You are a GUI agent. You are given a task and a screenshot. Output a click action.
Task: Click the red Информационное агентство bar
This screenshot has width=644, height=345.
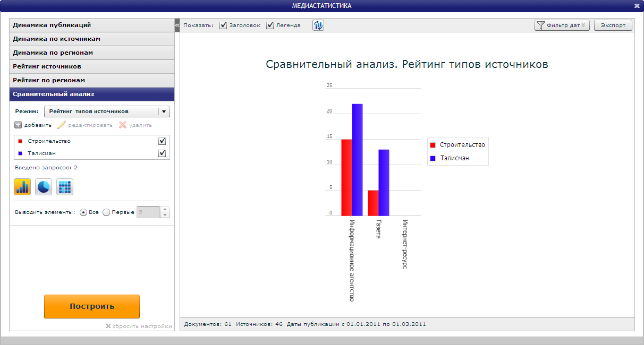(346, 177)
